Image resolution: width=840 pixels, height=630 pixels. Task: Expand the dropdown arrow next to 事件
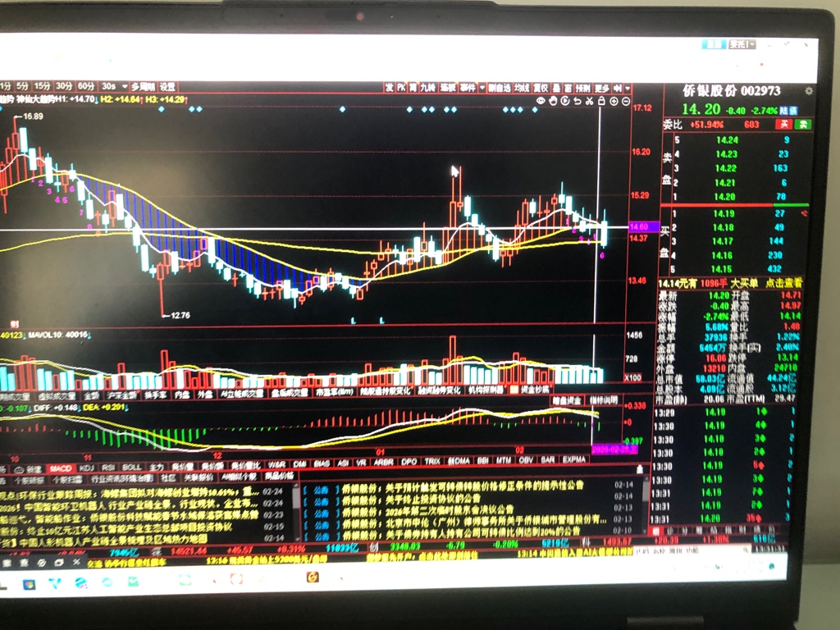[x=482, y=88]
